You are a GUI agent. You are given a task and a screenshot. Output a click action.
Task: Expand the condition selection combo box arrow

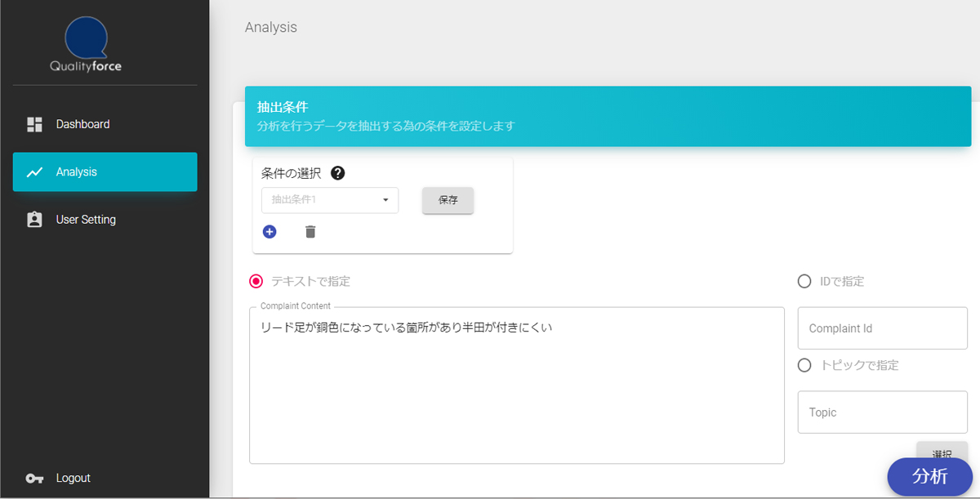pyautogui.click(x=386, y=200)
